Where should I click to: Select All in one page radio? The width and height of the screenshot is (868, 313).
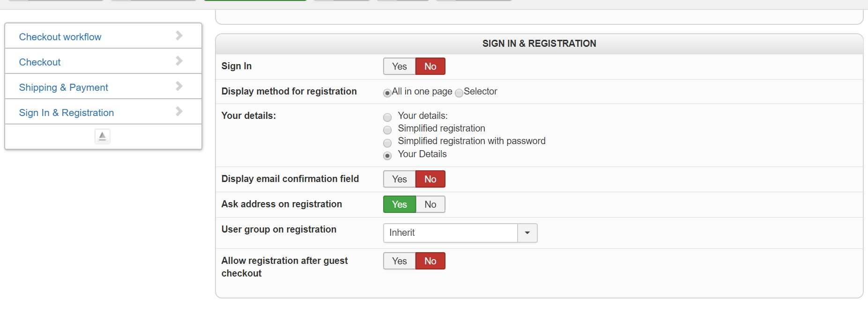[387, 93]
